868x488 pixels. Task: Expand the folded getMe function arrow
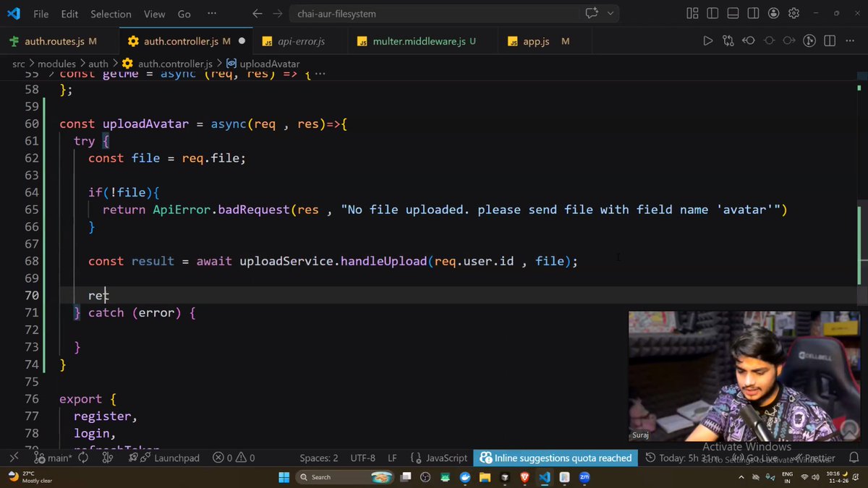[50, 74]
